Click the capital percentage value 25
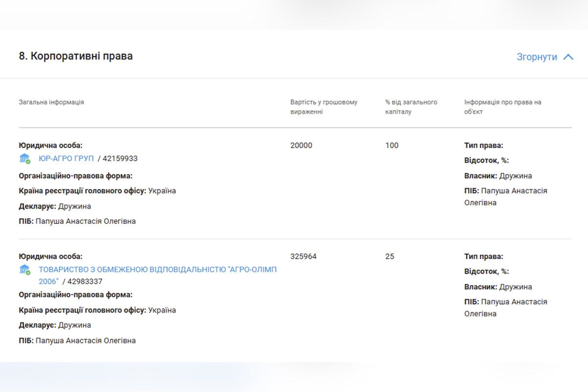Viewport: 588px width, 392px height. [x=390, y=256]
